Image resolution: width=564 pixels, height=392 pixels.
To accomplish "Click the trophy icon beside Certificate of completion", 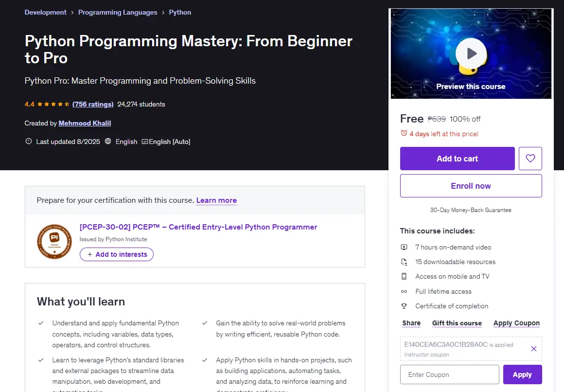I will coord(404,306).
